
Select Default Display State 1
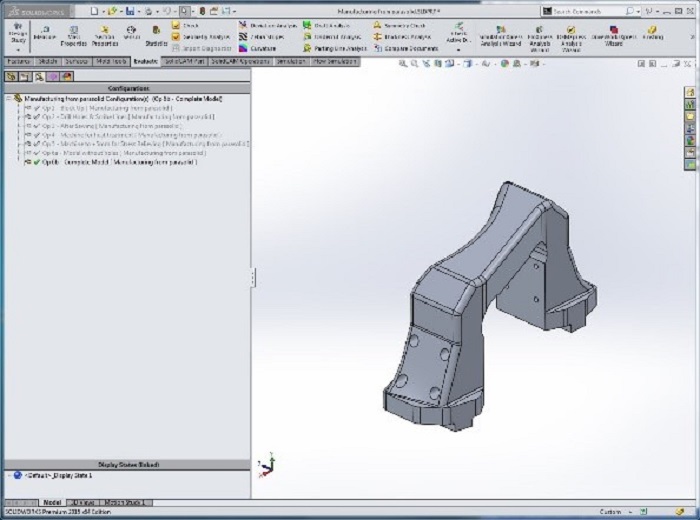click(55, 476)
